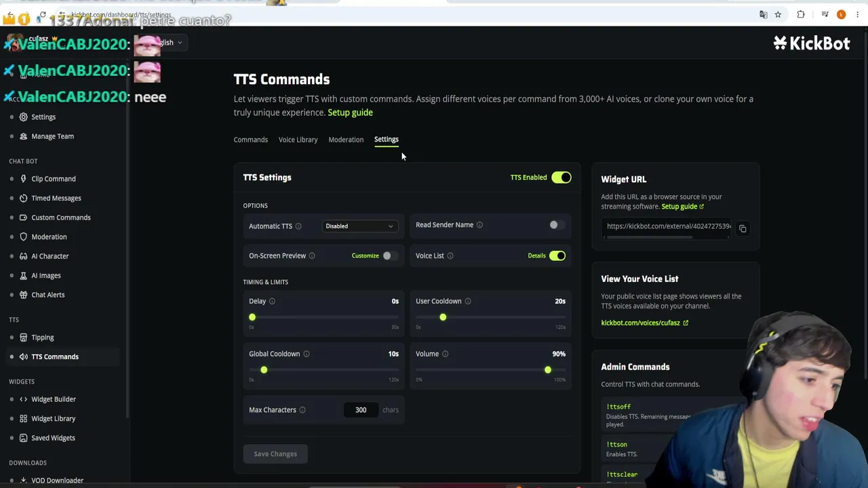The image size is (868, 488).
Task: Visit the kickbot.com/voices/cufasz link
Action: pyautogui.click(x=644, y=323)
